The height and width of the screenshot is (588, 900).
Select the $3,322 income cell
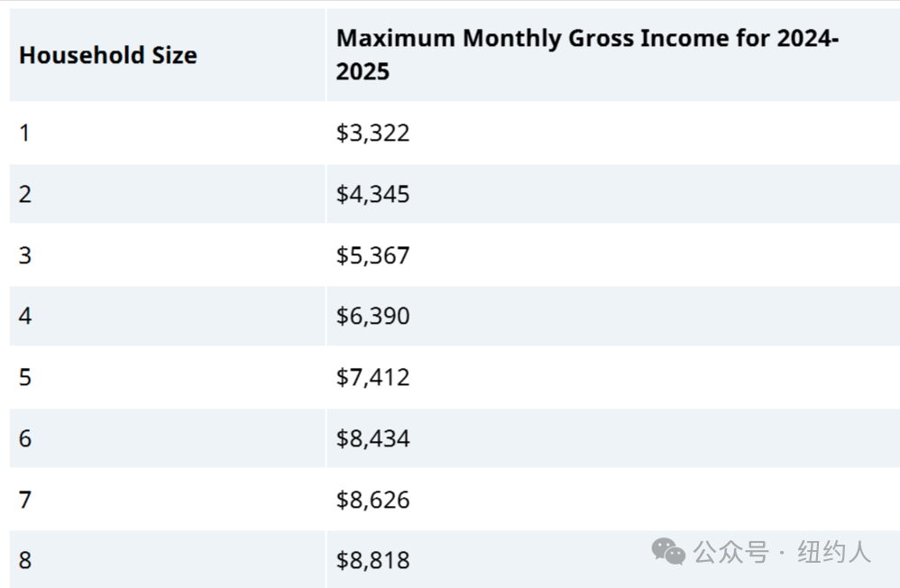(613, 133)
